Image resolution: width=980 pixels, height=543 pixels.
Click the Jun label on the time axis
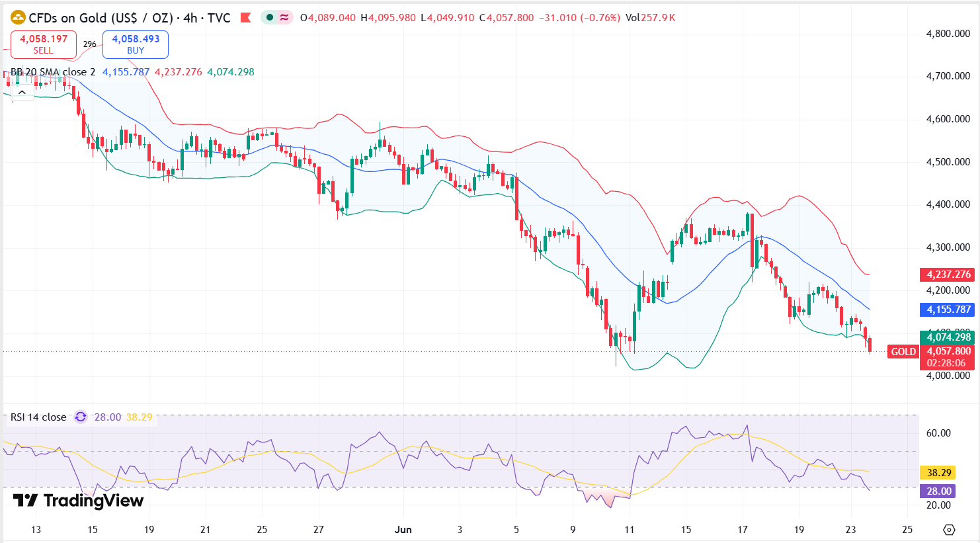[x=403, y=530]
